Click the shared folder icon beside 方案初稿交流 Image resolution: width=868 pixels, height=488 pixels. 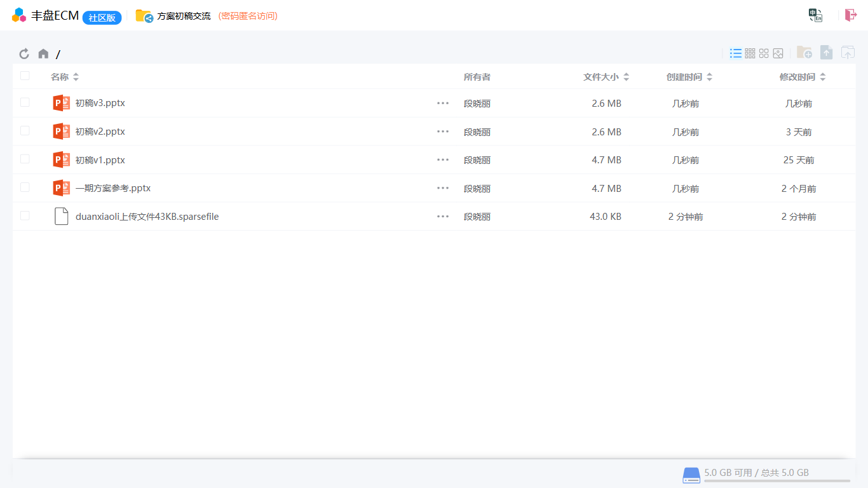pyautogui.click(x=144, y=16)
